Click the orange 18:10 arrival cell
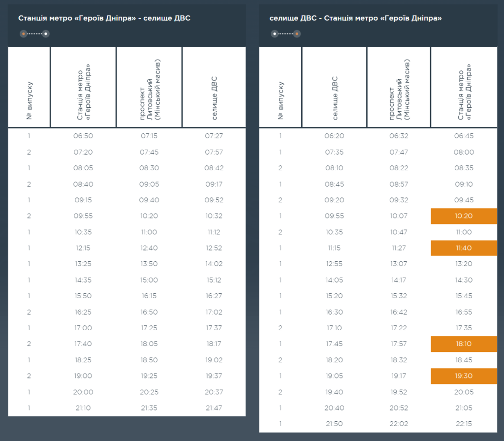This screenshot has width=504, height=441. [463, 344]
